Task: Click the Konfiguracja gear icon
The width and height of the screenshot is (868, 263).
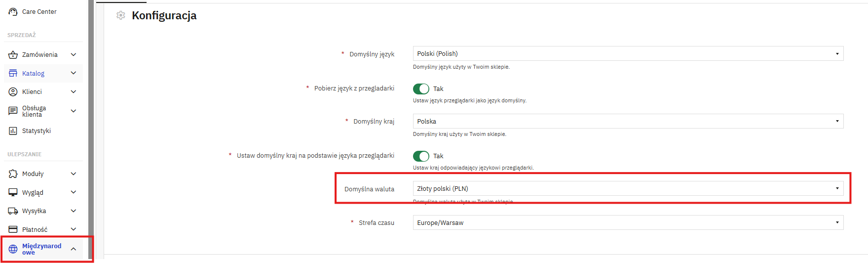Action: pyautogui.click(x=121, y=16)
